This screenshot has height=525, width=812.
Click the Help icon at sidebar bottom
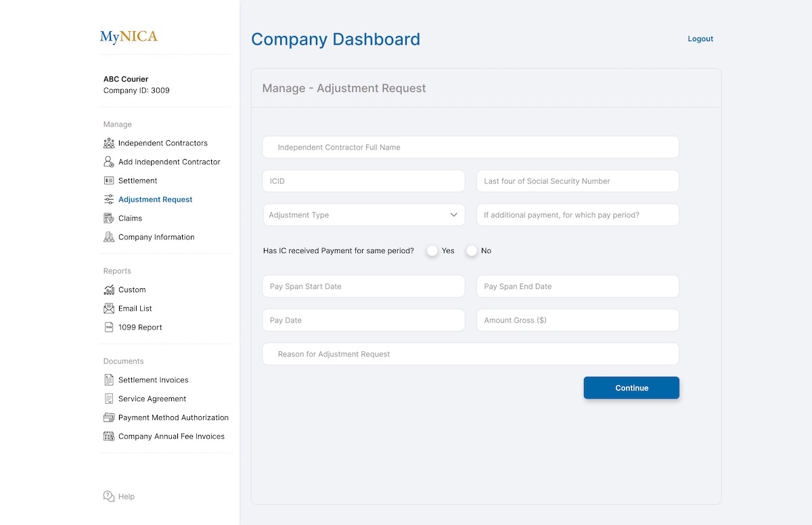108,496
